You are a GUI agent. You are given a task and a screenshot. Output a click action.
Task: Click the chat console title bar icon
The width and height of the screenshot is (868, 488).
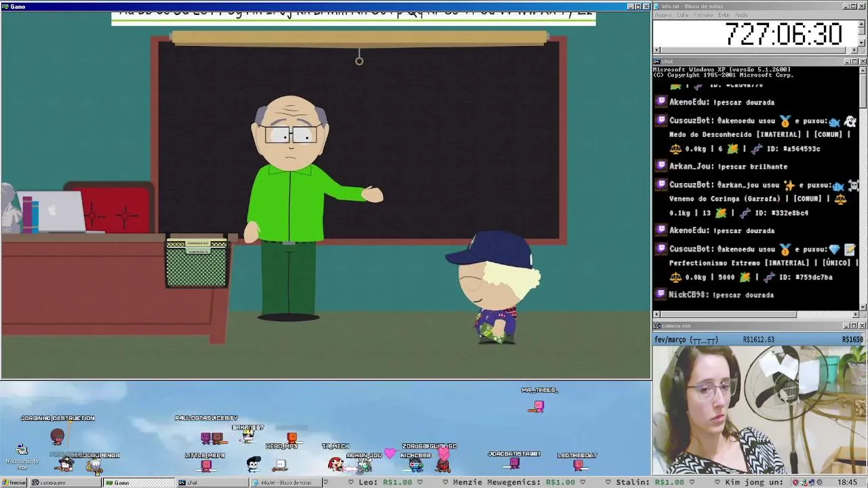pyautogui.click(x=657, y=62)
